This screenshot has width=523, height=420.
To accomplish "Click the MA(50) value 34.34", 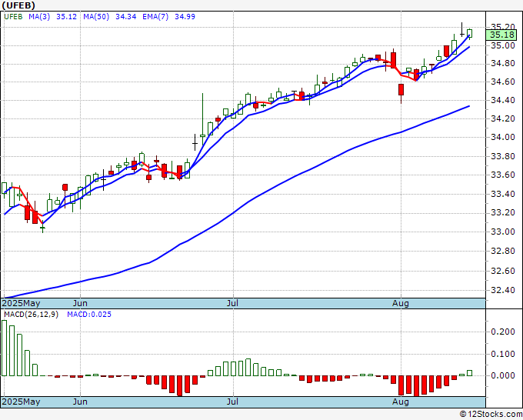I will [x=125, y=17].
